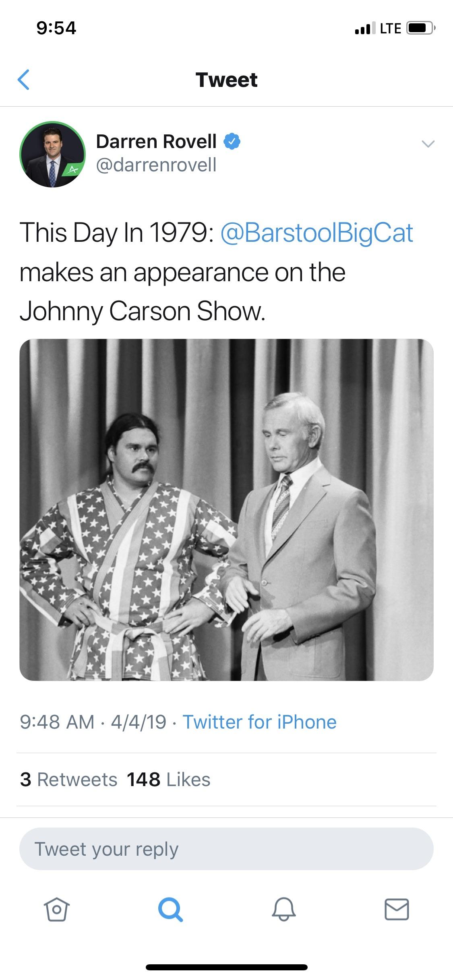
Task: Go back using the blue arrow
Action: 24,80
